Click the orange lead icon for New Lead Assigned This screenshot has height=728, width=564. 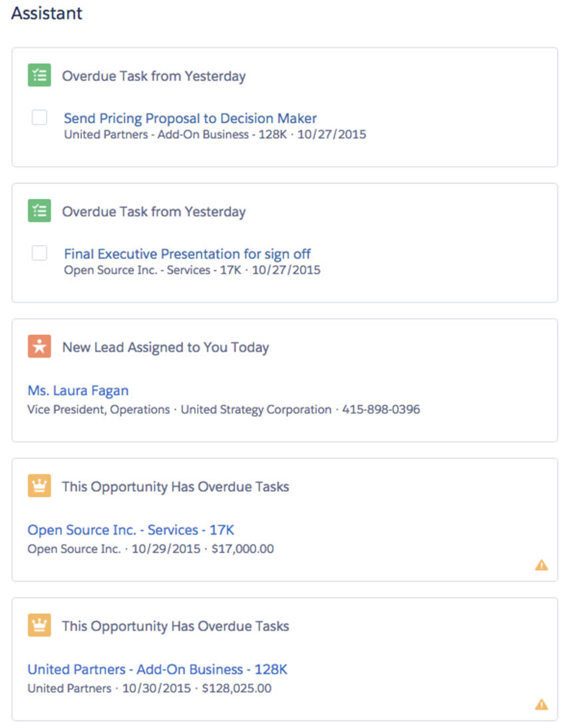click(39, 346)
